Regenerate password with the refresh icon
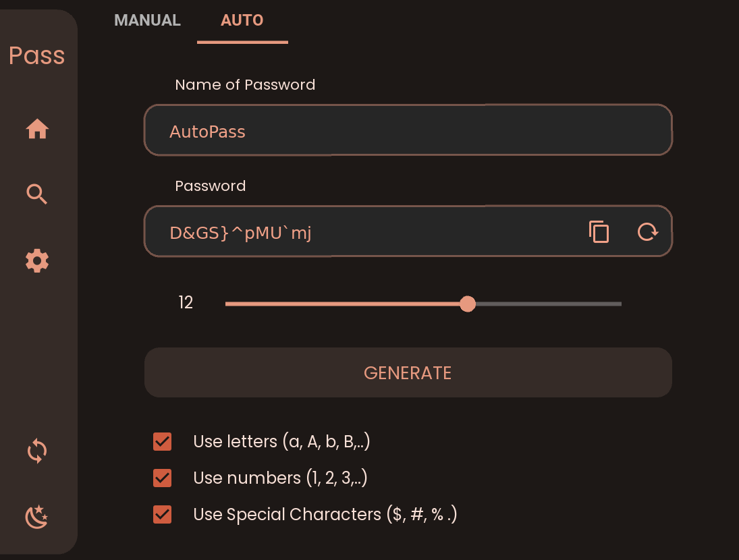Screen dimensions: 739x560 click(648, 231)
